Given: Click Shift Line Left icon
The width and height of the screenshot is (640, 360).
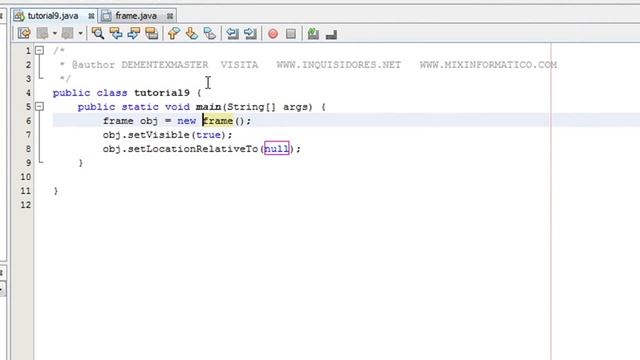Looking at the screenshot, I should 233,33.
